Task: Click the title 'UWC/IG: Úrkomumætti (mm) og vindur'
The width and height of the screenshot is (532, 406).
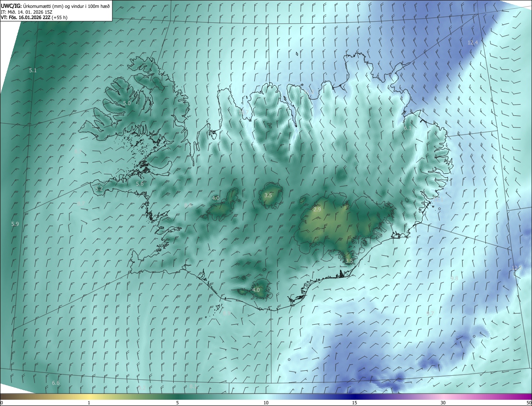Action: point(55,6)
